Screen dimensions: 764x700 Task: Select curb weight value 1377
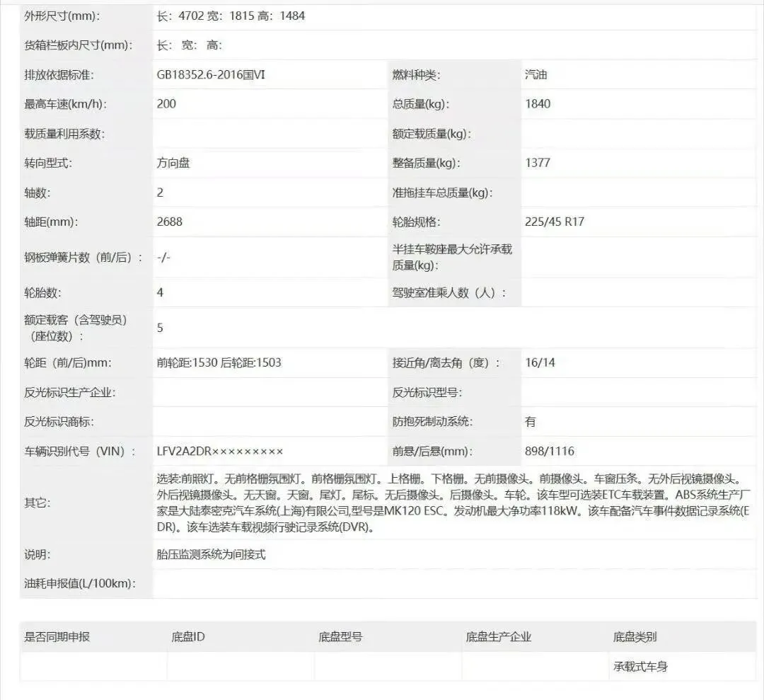[x=538, y=163]
